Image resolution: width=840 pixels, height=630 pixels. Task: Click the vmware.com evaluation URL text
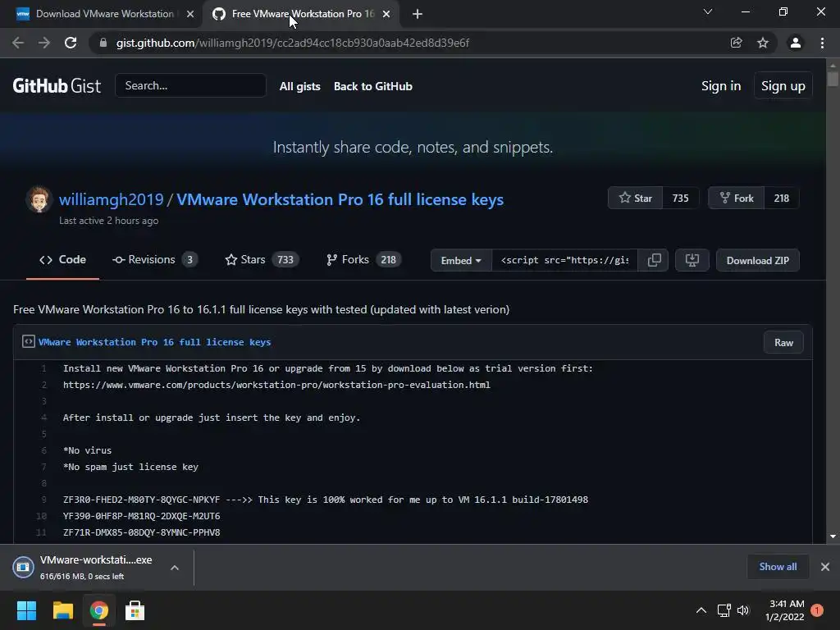276,385
